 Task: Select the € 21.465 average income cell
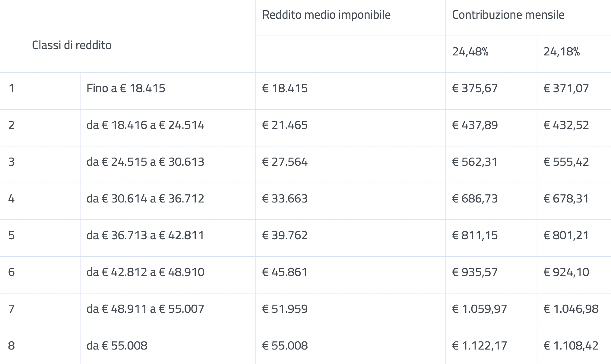click(x=285, y=125)
